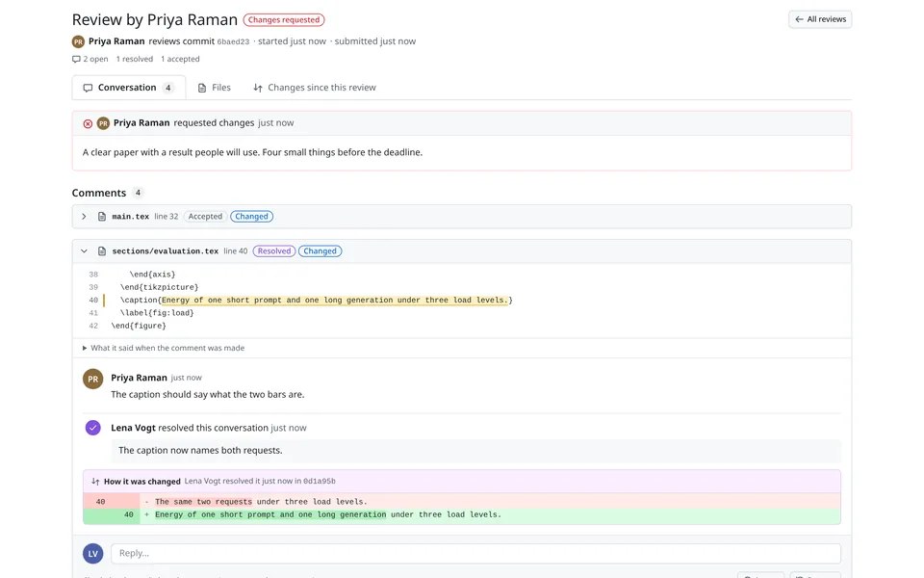The width and height of the screenshot is (924, 578).
Task: Click the arrows icon on Changes since this review
Action: tap(258, 88)
